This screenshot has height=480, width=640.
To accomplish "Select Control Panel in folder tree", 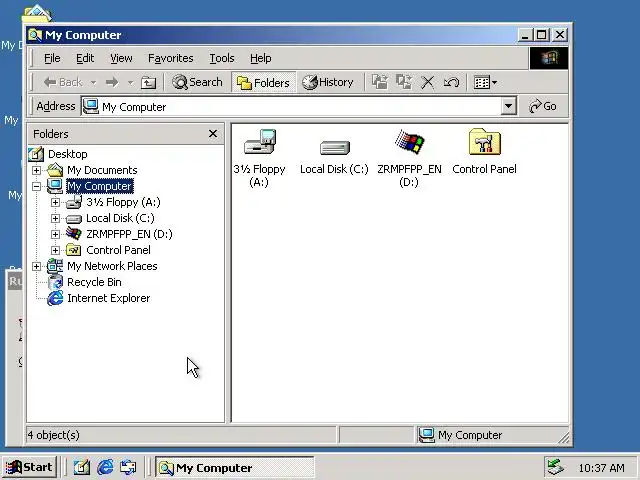I will click(118, 250).
